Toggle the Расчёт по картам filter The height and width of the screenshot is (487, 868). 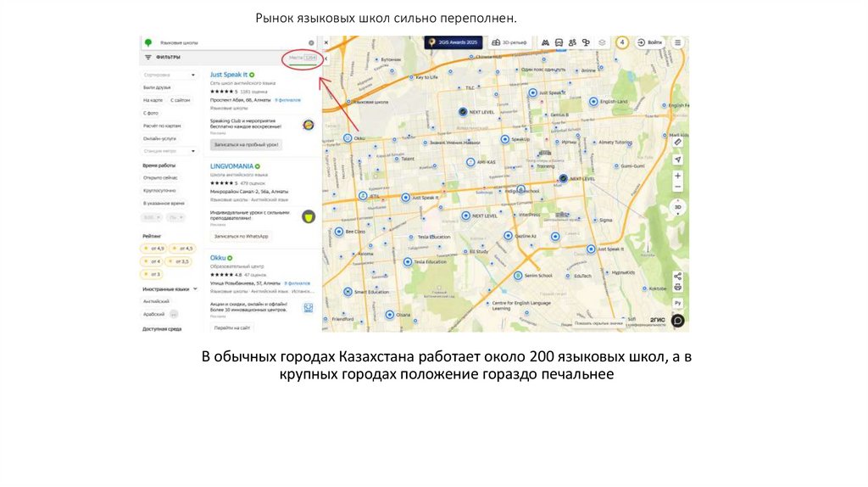coord(162,126)
